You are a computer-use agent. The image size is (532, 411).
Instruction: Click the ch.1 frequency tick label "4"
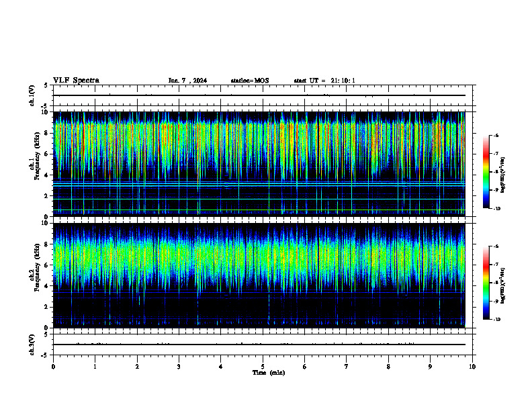46,175
